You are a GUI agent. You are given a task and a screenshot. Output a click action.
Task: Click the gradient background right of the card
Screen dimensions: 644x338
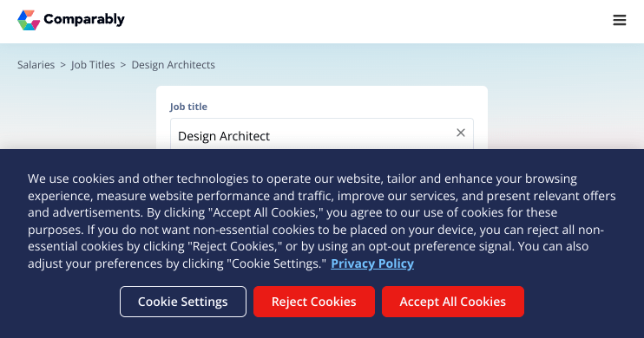click(x=565, y=107)
